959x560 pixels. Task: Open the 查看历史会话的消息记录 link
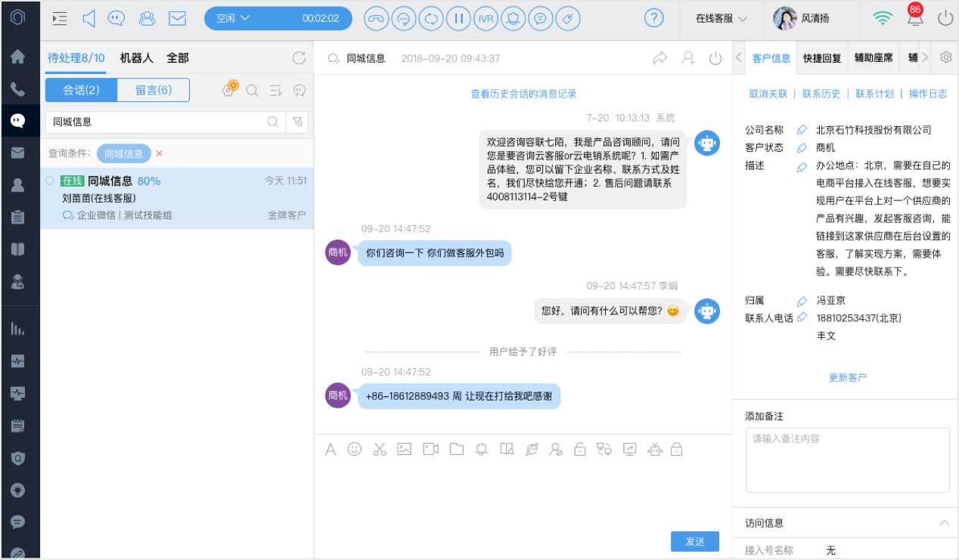(523, 94)
